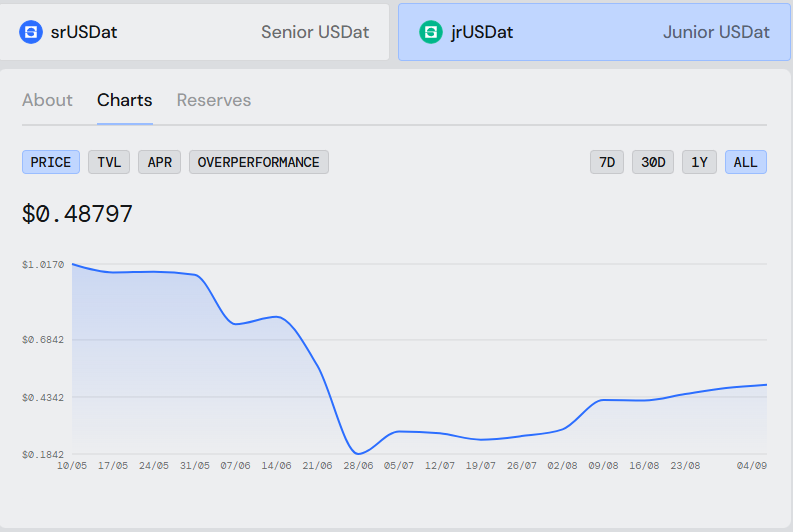
Task: Open the Reserves tab
Action: point(214,100)
